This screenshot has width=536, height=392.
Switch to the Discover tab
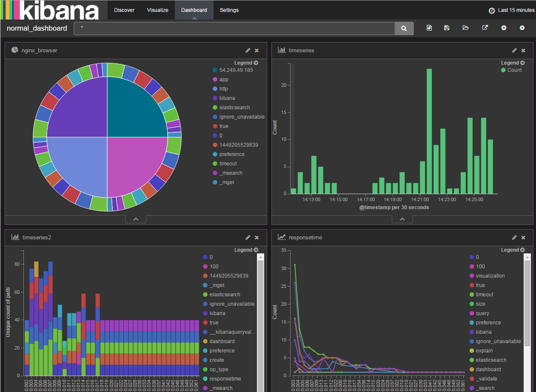124,10
